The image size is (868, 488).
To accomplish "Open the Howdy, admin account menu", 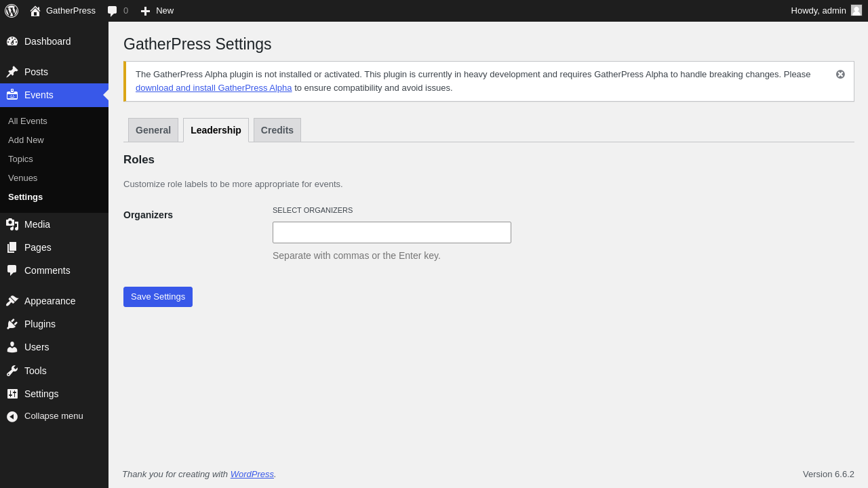I will (x=825, y=11).
